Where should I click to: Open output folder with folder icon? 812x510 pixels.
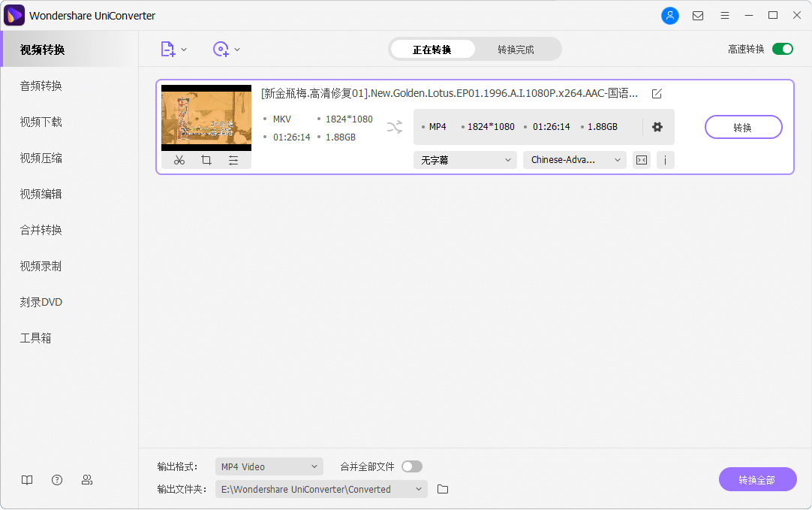(443, 489)
